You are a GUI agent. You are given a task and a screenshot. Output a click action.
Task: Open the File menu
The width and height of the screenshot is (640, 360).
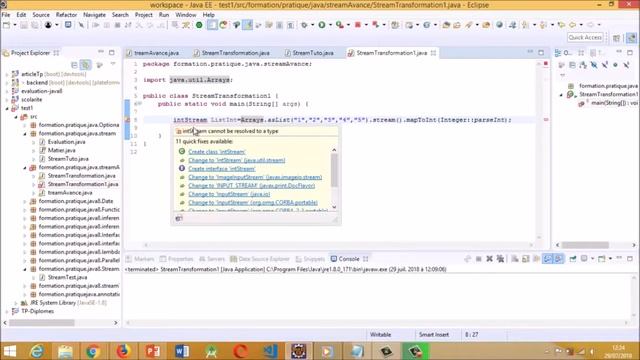(6, 15)
